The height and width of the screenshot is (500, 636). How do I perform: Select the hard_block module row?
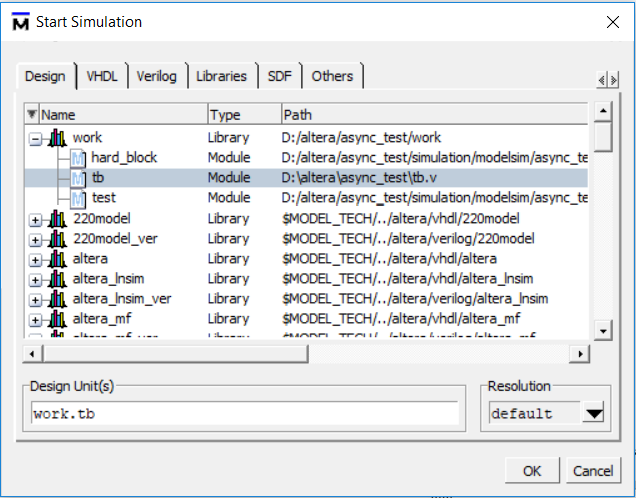pos(306,158)
